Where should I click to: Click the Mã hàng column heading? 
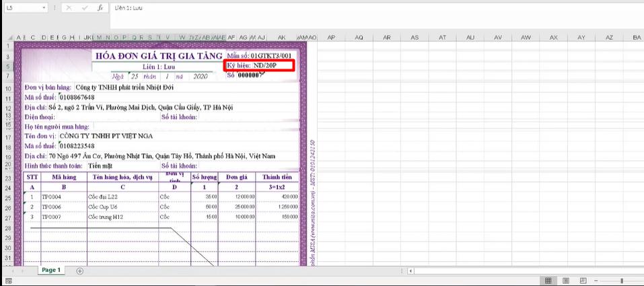coord(64,177)
